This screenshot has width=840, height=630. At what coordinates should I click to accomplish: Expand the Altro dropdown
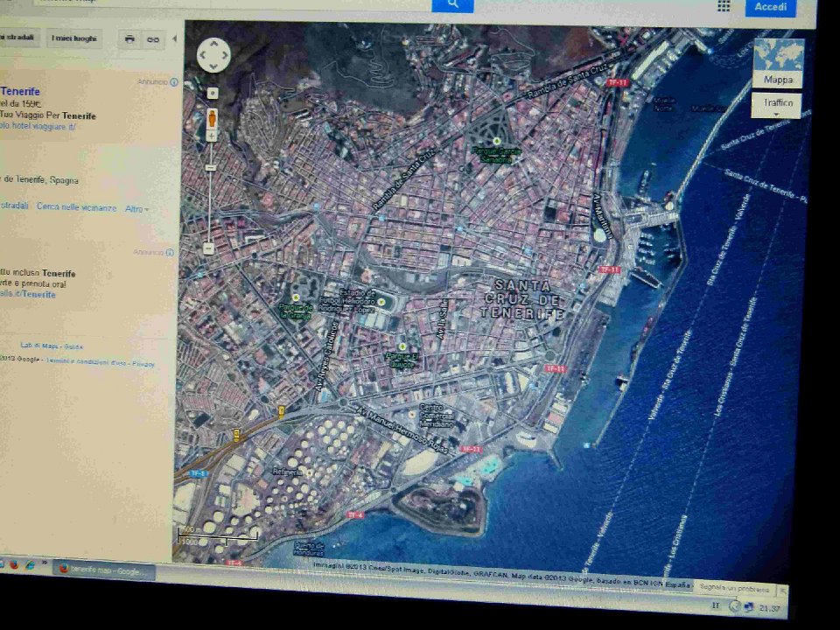click(x=136, y=209)
